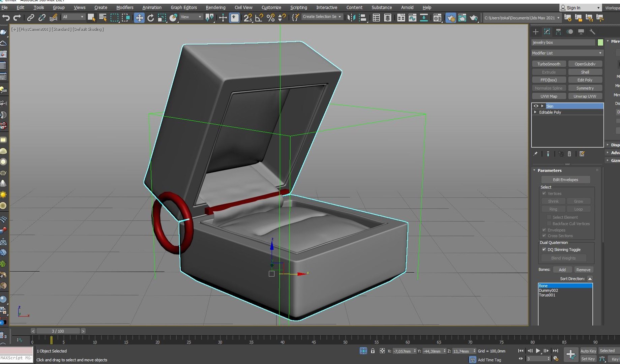This screenshot has width=620, height=364.
Task: Click the Remove bones button
Action: (583, 270)
